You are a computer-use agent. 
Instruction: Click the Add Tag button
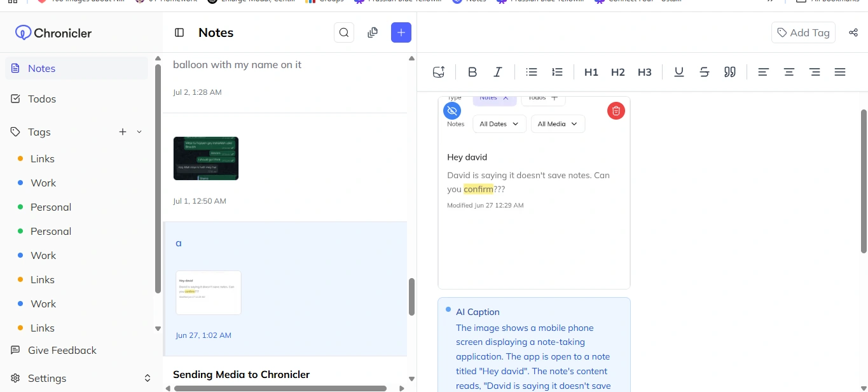803,32
